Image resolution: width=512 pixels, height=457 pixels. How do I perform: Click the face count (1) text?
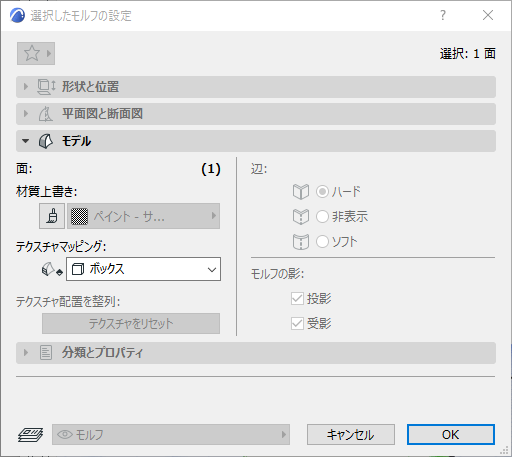click(x=211, y=169)
